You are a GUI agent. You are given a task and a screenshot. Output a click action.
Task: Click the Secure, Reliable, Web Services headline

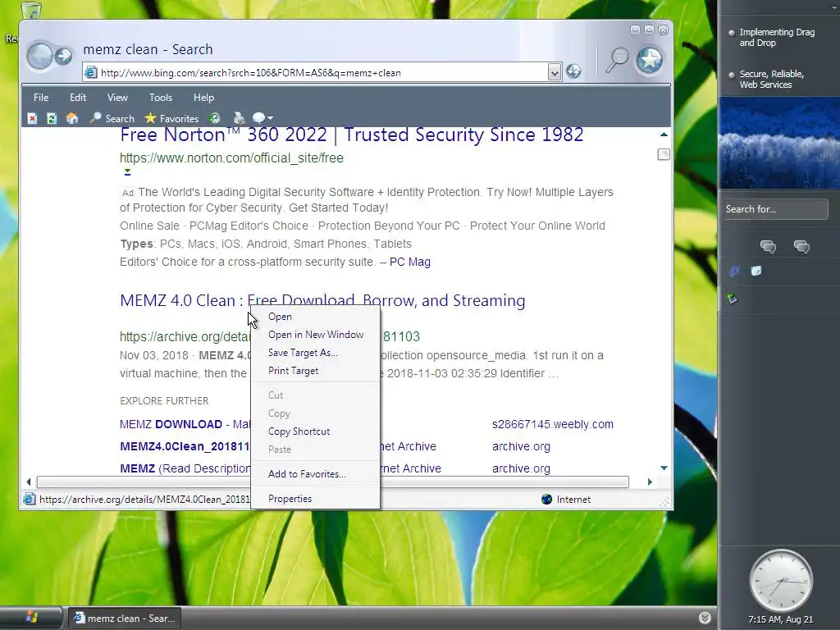point(771,80)
